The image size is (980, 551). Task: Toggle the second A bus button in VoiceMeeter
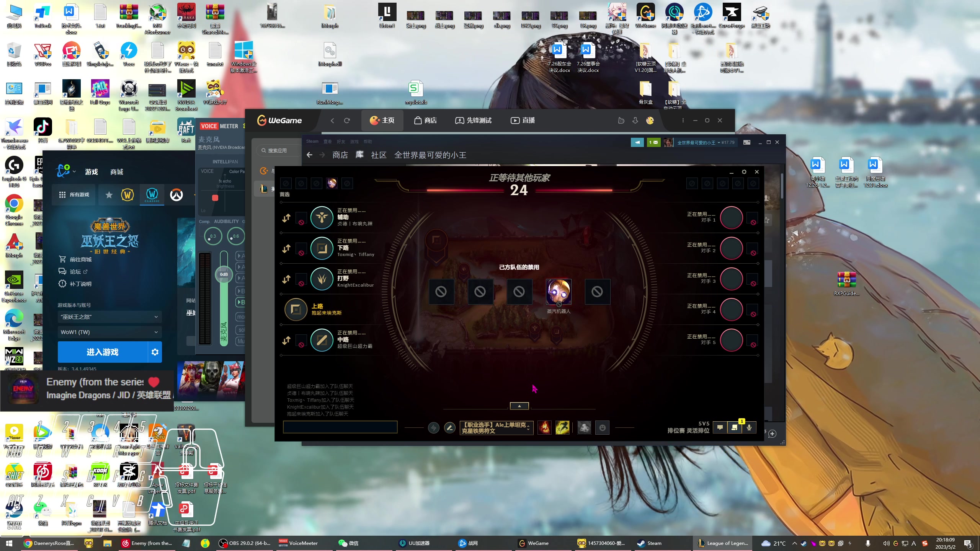pos(241,267)
